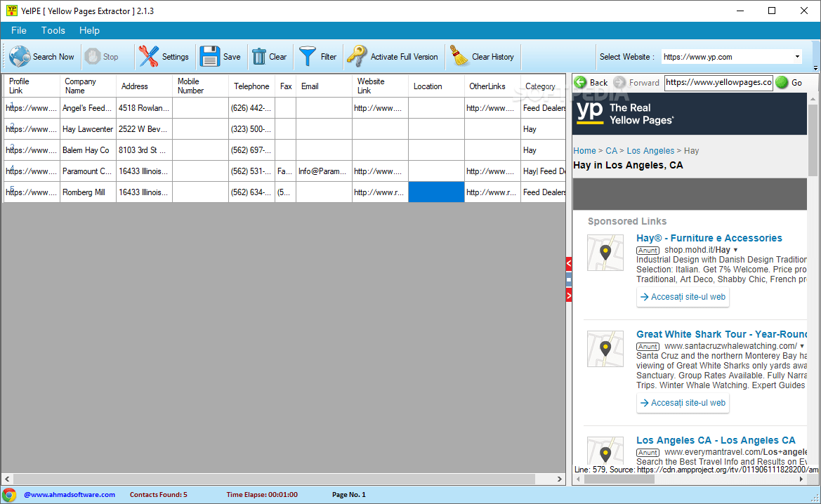Open the Tools menu
The height and width of the screenshot is (504, 821).
(53, 30)
